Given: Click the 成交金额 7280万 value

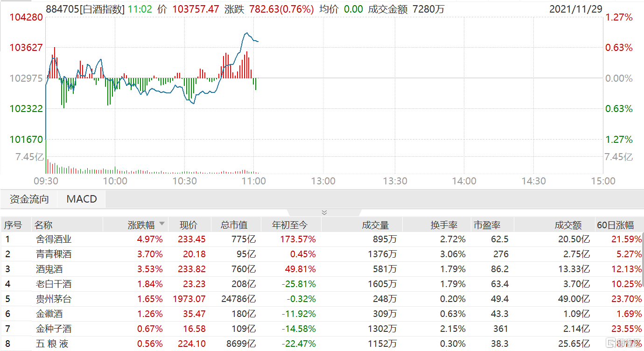Looking at the screenshot, I should tap(407, 9).
